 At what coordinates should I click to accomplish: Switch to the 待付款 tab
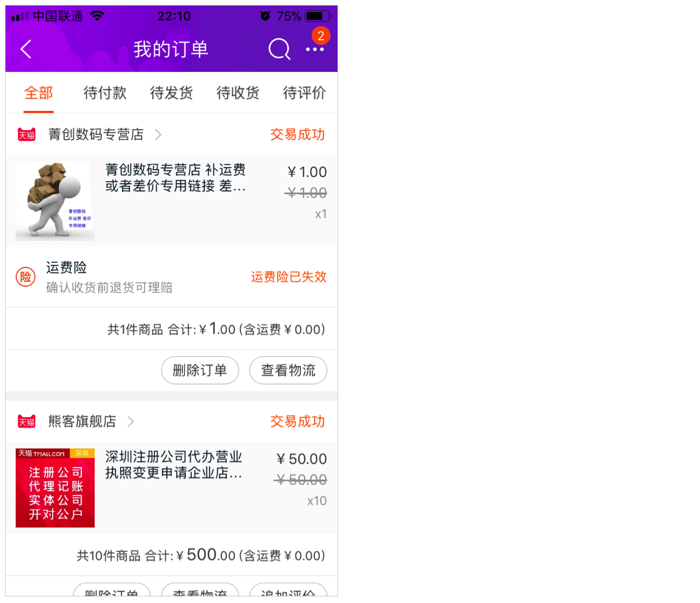[105, 93]
